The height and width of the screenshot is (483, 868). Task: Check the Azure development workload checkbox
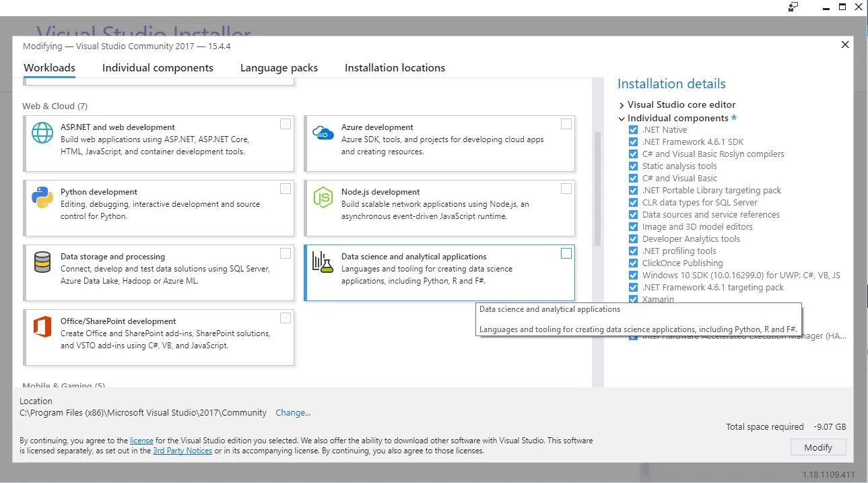click(x=566, y=124)
